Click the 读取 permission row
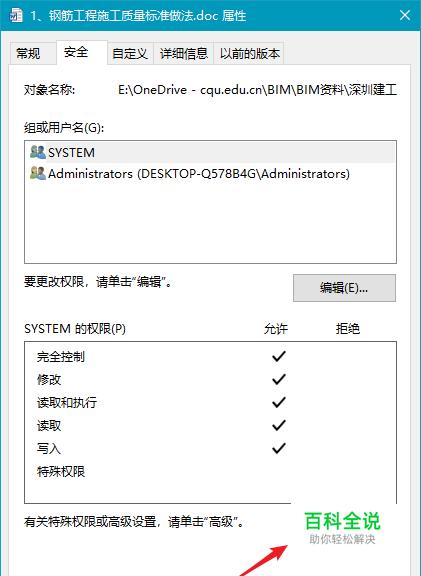Viewport: 421px width, 576px height. pyautogui.click(x=210, y=425)
